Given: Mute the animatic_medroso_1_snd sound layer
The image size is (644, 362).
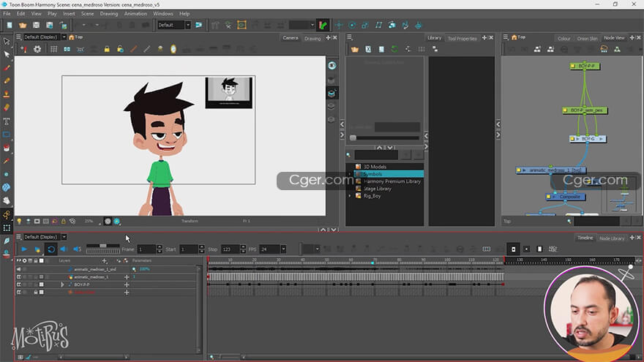Looking at the screenshot, I should tap(19, 269).
